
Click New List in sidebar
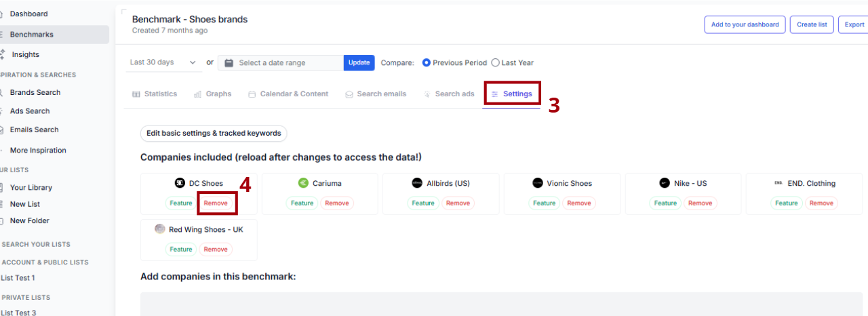tap(24, 204)
